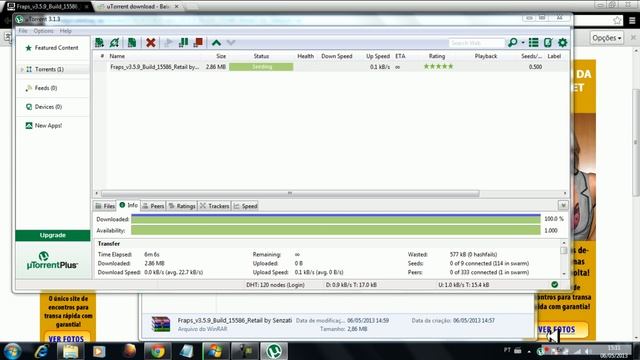
Task: Click the Start torrent play icon
Action: click(x=168, y=42)
